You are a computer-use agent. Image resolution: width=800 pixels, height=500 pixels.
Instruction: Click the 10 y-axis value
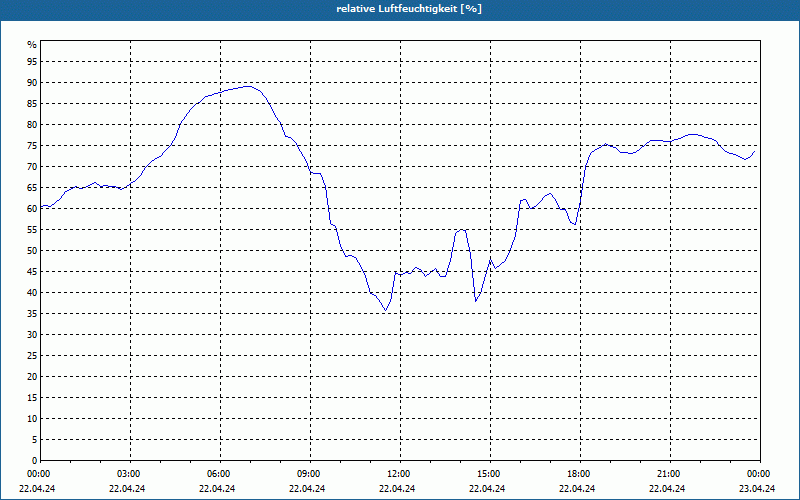32,419
